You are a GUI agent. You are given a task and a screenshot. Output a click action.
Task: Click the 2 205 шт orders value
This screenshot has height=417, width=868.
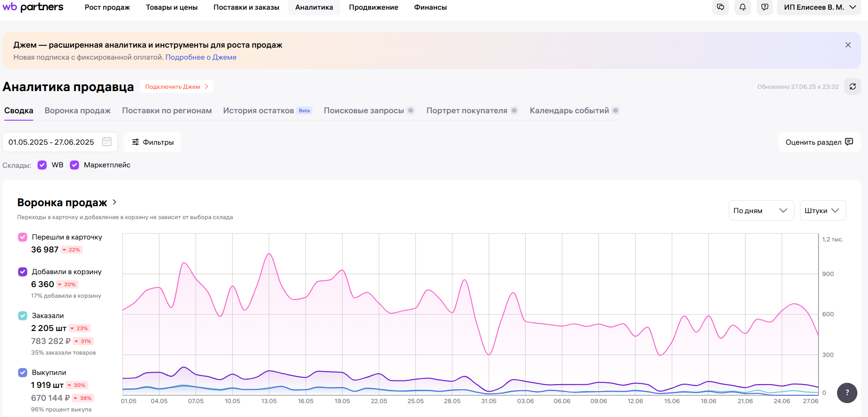(49, 328)
